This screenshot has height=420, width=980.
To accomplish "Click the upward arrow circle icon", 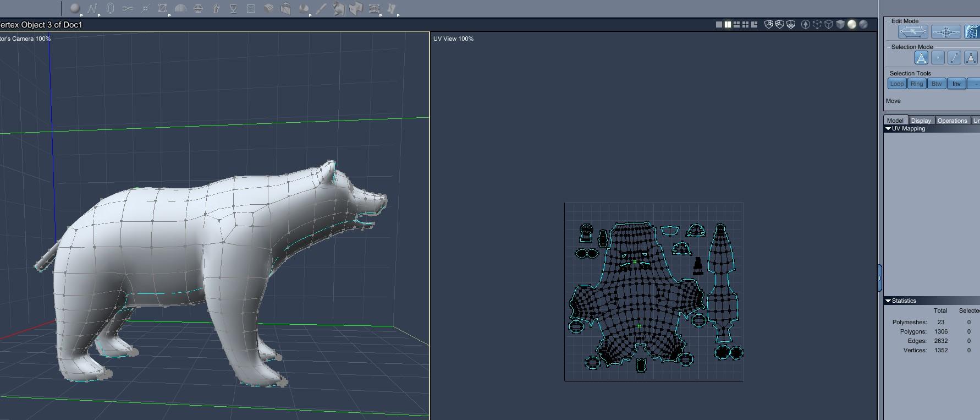I will click(x=806, y=24).
